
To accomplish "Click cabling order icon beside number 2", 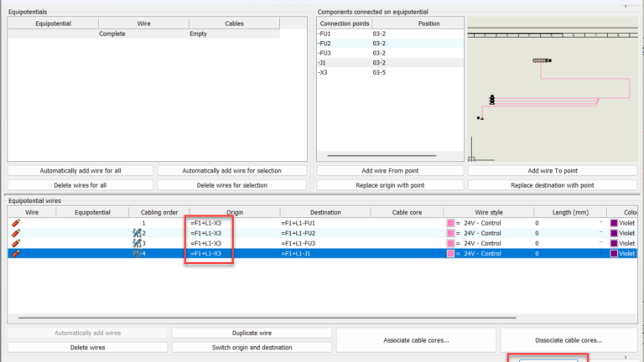I will pyautogui.click(x=137, y=233).
